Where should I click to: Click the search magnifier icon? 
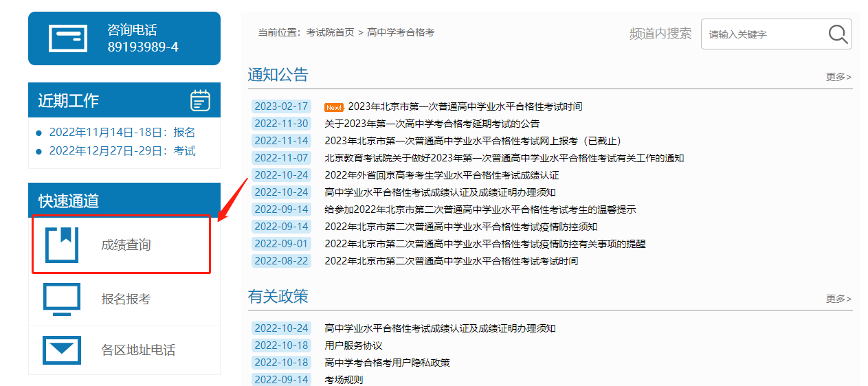pyautogui.click(x=838, y=34)
